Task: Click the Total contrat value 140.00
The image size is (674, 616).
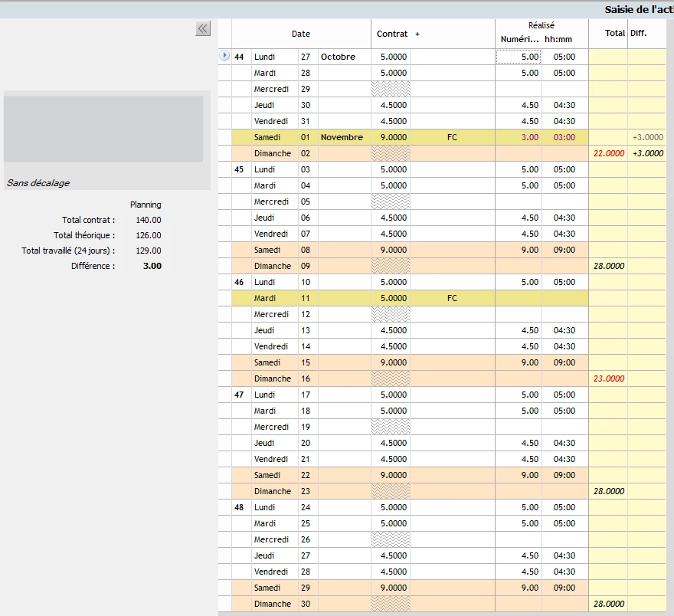Action: point(149,220)
